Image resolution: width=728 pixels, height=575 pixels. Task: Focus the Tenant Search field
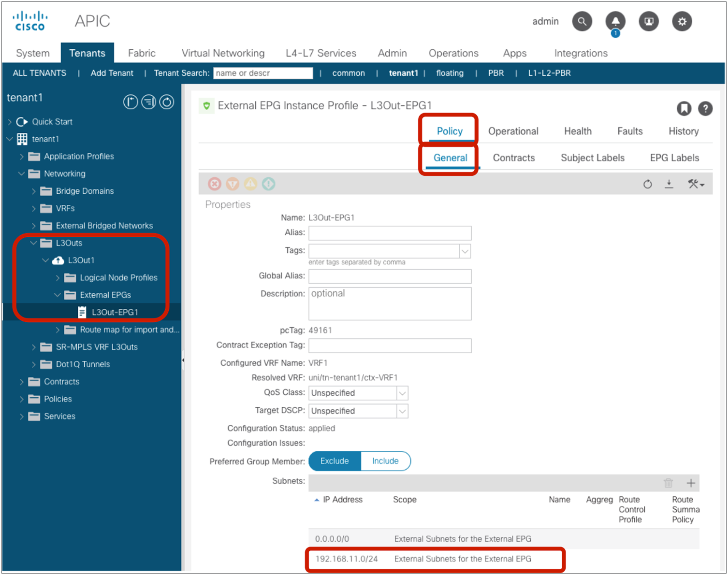(263, 73)
